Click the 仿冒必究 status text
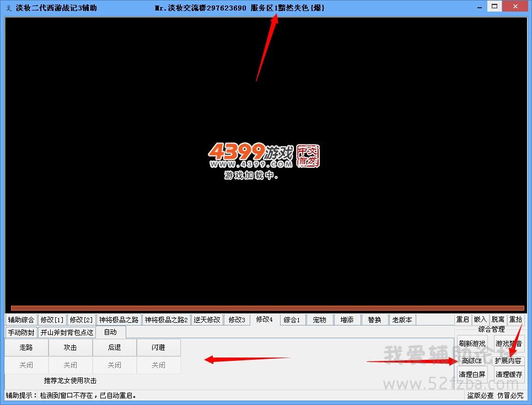 tap(510, 396)
